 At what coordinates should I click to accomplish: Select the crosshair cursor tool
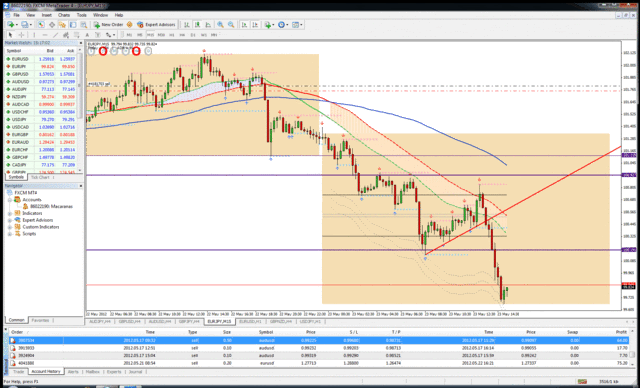point(22,35)
